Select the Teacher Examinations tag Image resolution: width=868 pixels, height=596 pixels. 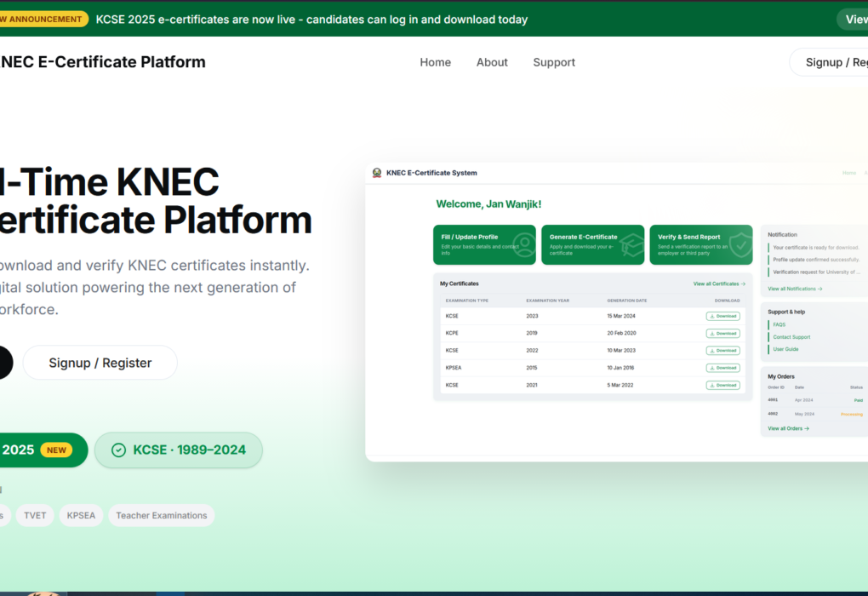point(161,515)
